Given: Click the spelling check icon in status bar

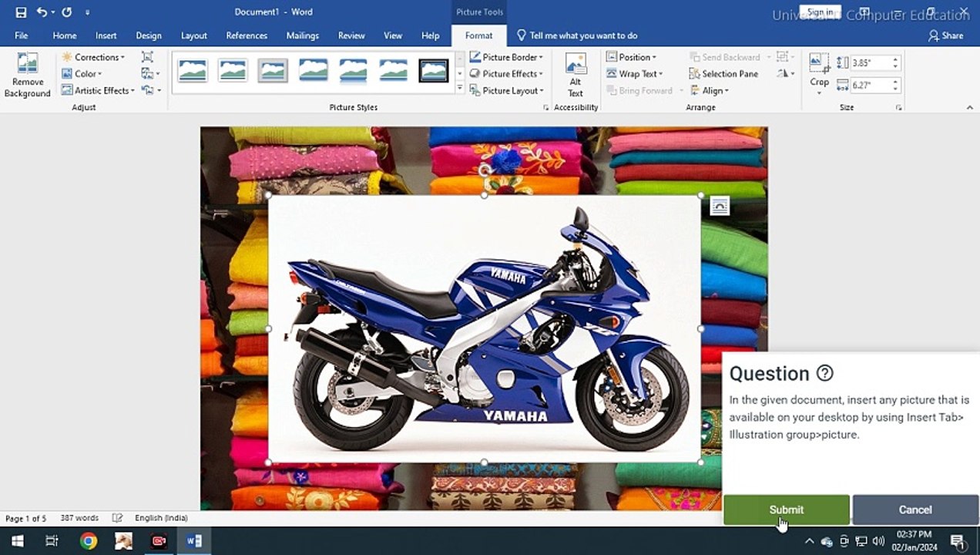Looking at the screenshot, I should (117, 518).
